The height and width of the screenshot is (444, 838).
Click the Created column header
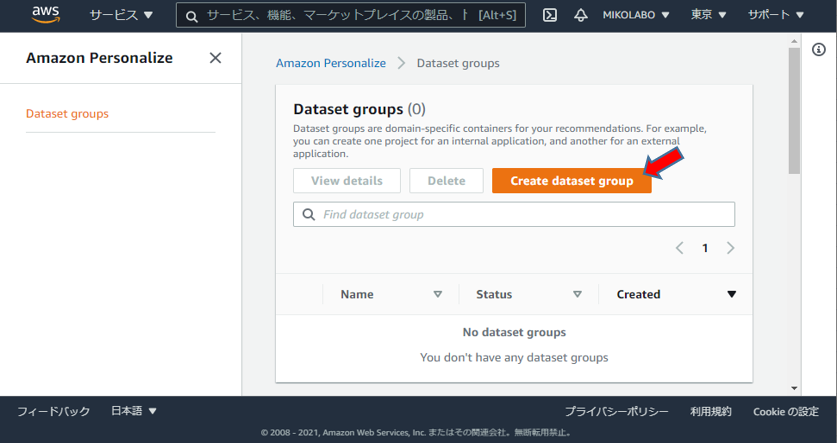(x=638, y=294)
